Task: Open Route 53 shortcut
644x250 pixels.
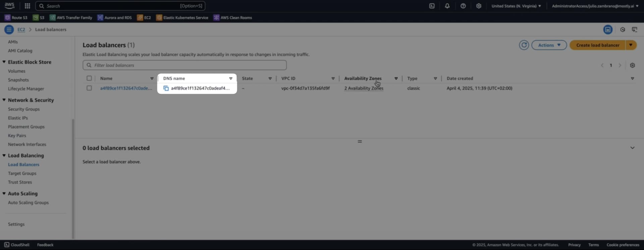Action: click(x=16, y=18)
